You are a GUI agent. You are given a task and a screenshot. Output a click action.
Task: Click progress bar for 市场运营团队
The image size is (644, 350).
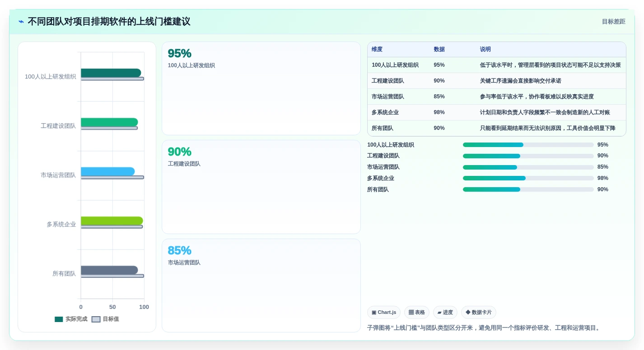point(528,167)
